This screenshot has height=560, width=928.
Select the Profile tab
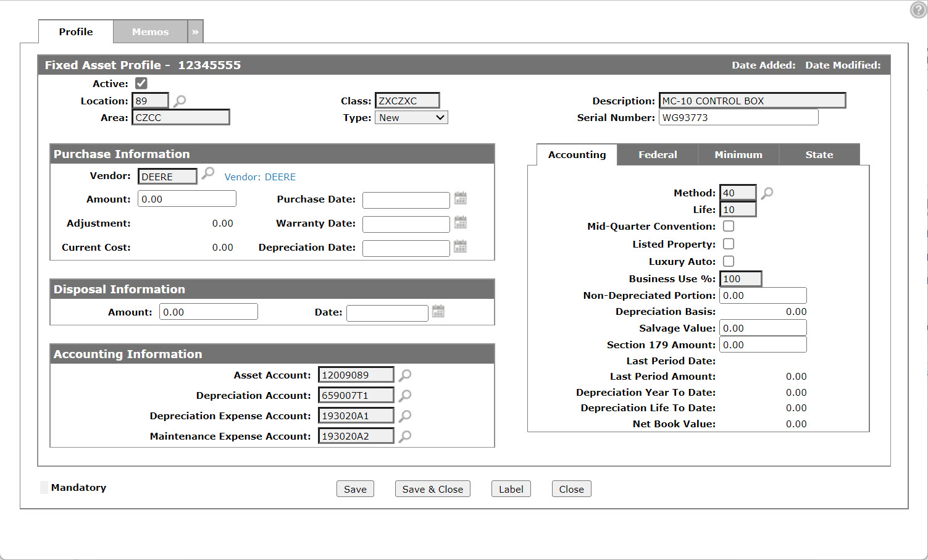[76, 31]
